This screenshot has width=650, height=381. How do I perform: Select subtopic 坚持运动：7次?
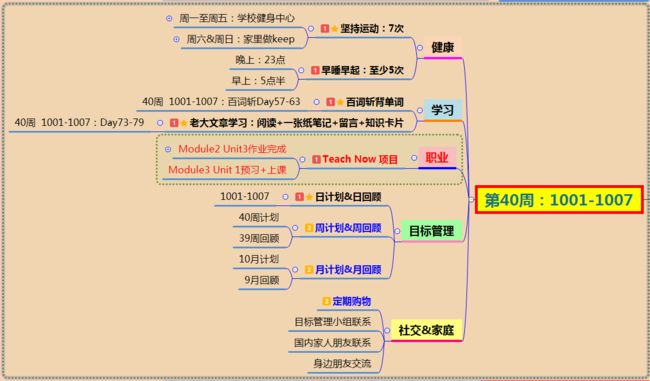click(372, 29)
